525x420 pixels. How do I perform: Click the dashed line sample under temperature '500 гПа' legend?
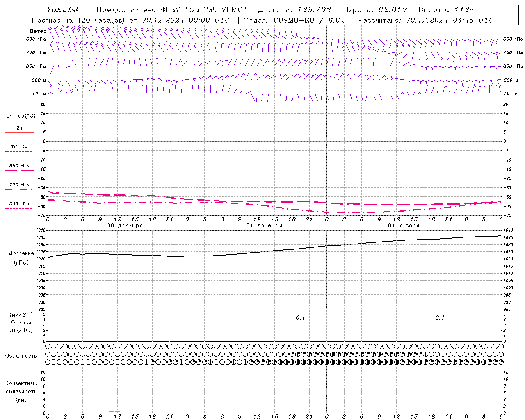pos(18,208)
